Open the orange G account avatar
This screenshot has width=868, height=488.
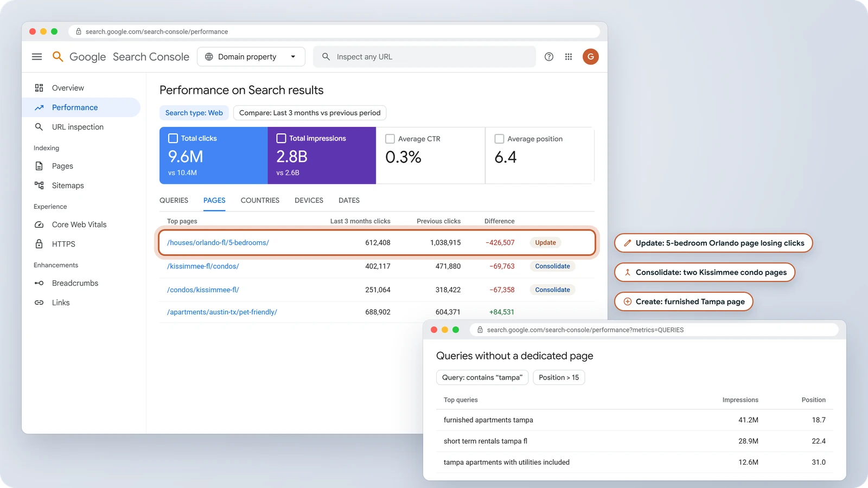point(591,56)
